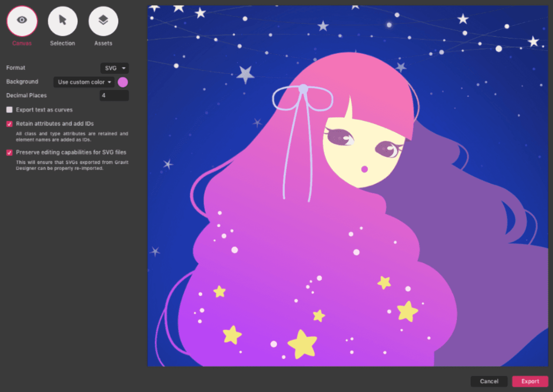Click the red Export button
The width and height of the screenshot is (553, 392).
click(530, 381)
